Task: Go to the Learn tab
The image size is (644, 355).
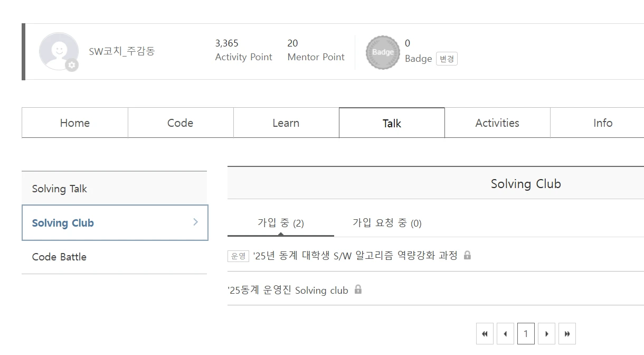Action: 286,123
